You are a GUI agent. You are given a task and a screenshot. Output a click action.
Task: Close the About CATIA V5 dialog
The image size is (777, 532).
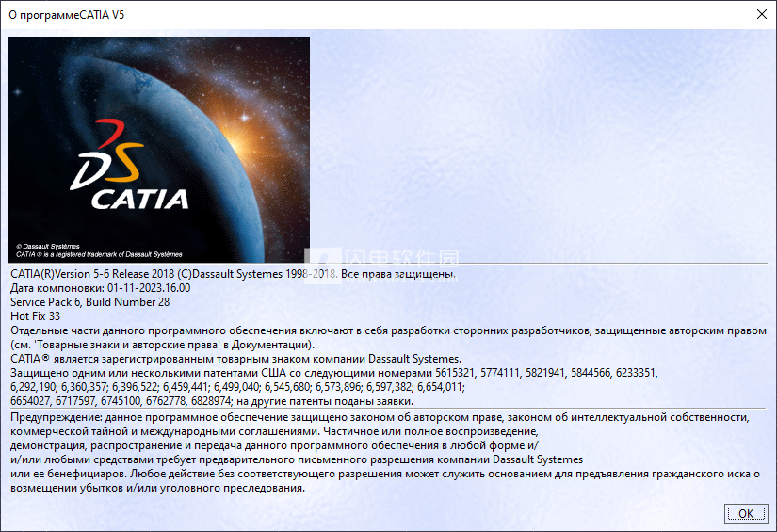pyautogui.click(x=762, y=14)
